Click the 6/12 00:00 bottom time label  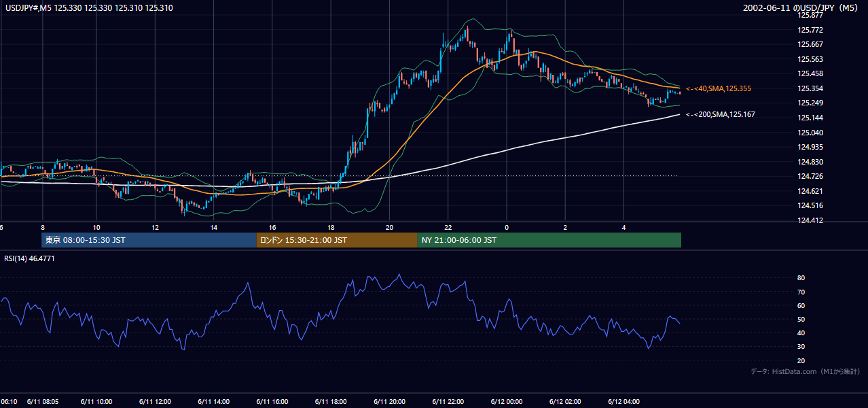(x=507, y=401)
